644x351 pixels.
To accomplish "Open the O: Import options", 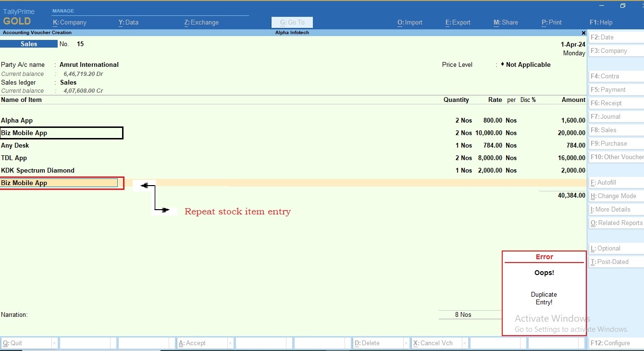I will tap(409, 22).
